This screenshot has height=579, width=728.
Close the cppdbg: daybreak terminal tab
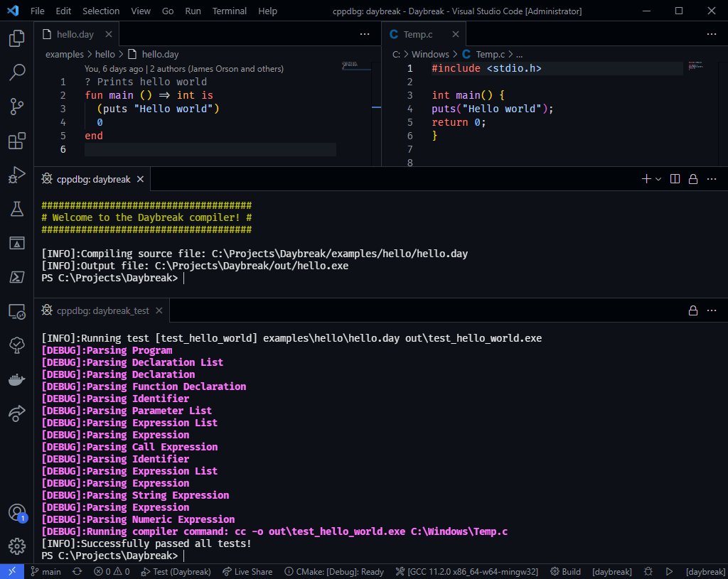(140, 179)
